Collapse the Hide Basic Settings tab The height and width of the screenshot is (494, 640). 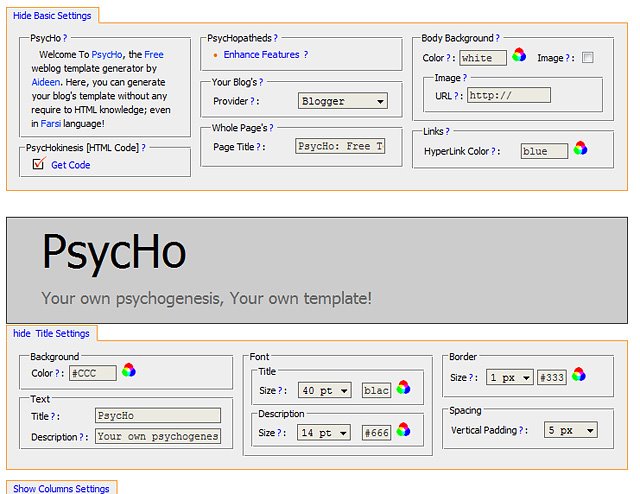coord(52,16)
